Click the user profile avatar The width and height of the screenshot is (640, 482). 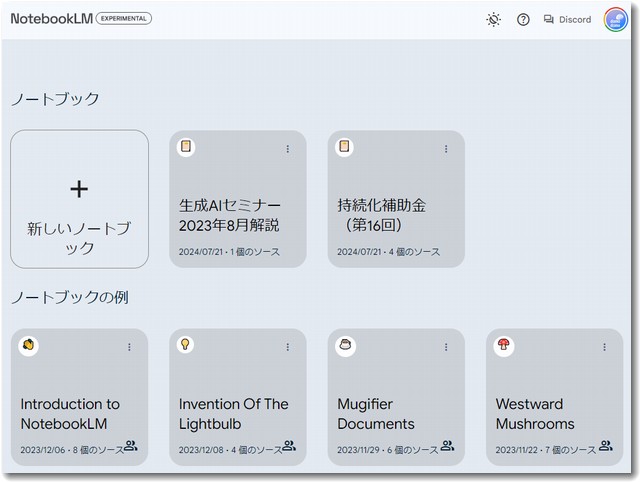click(615, 20)
